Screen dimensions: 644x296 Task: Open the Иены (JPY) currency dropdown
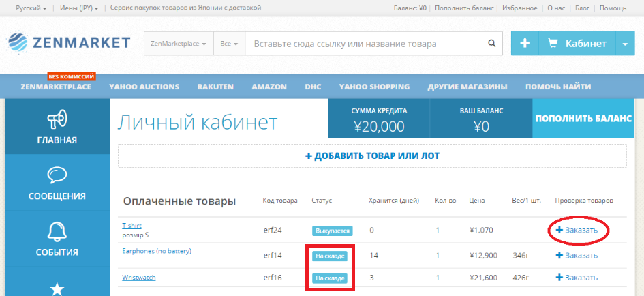tap(79, 8)
